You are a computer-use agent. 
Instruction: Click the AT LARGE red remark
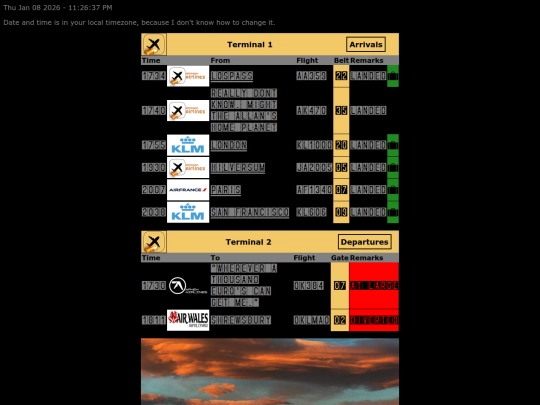374,285
